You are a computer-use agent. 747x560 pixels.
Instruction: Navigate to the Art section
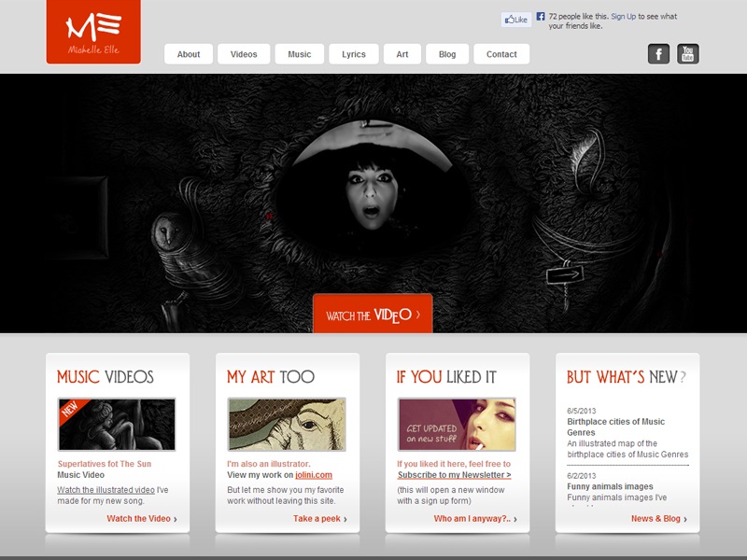[x=402, y=54]
